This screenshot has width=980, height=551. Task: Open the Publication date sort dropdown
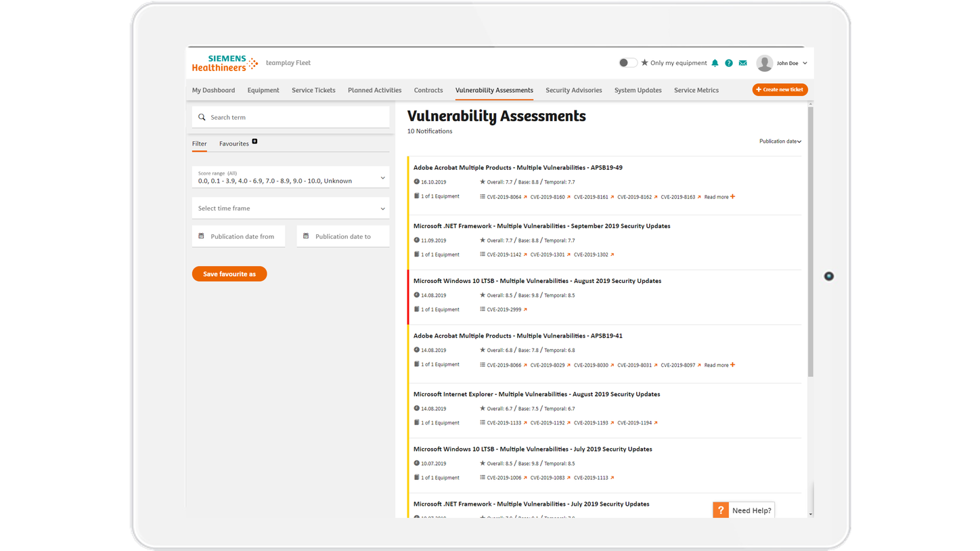tap(780, 141)
